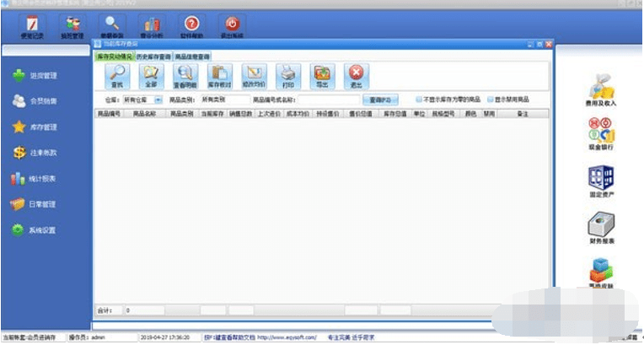This screenshot has height=345, width=644.
Task: Open 财务报表 financial report icon
Action: point(600,228)
